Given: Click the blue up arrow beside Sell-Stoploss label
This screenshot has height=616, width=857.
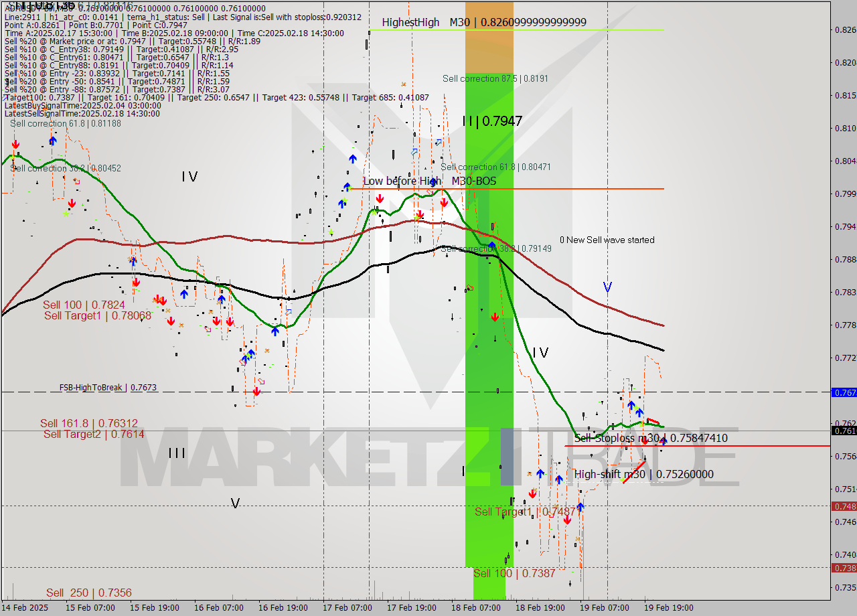Looking at the screenshot, I should click(x=663, y=441).
